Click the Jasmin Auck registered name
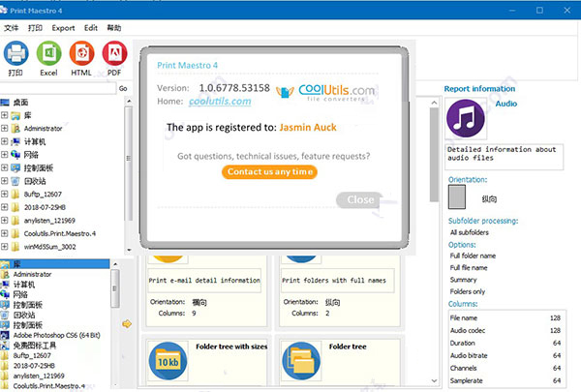The image size is (581, 392). coord(308,127)
